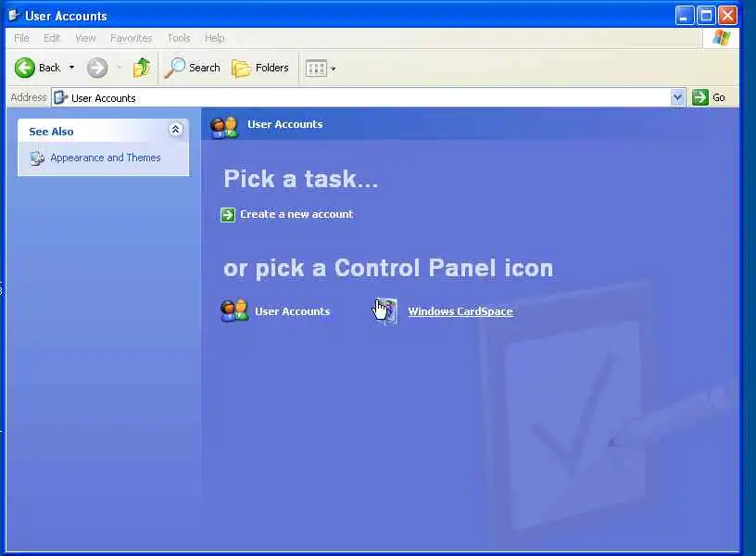Click the Search magnifier toolbar button
This screenshot has width=756, height=556.
tap(193, 68)
